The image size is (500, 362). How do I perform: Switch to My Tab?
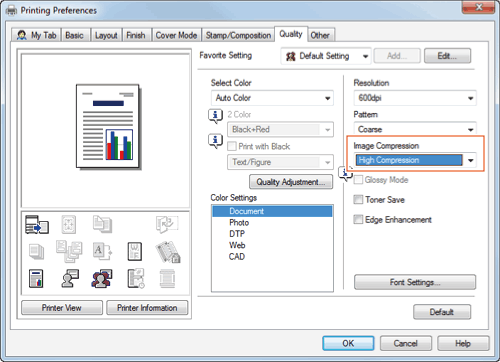[36, 35]
